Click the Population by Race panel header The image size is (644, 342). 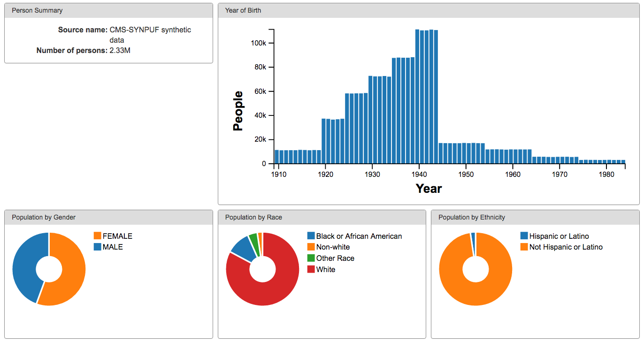point(322,217)
